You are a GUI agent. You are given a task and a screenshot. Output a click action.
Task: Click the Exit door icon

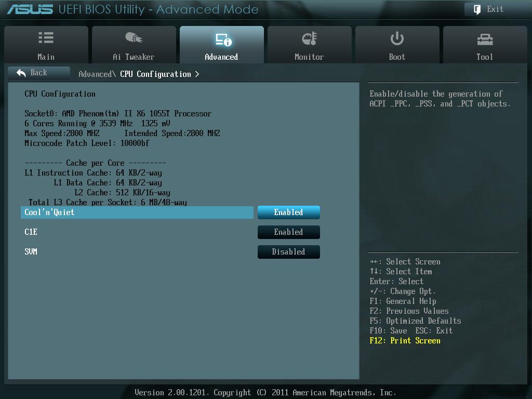tap(477, 9)
